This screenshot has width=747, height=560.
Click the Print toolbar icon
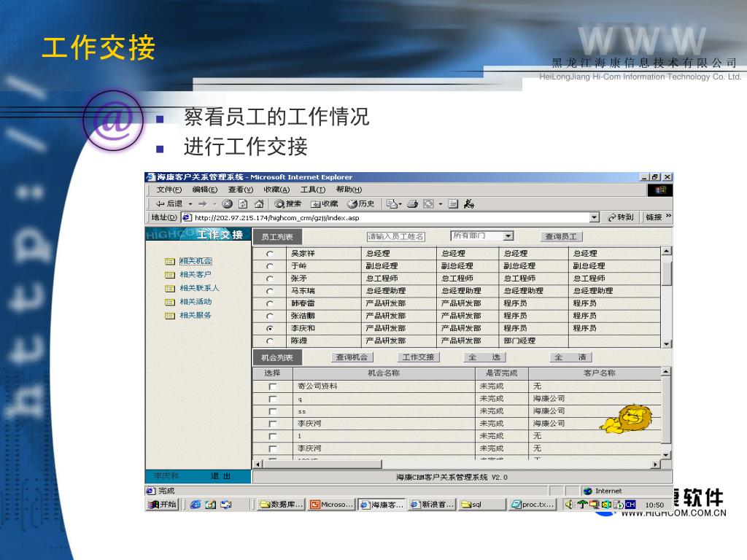[x=413, y=204]
